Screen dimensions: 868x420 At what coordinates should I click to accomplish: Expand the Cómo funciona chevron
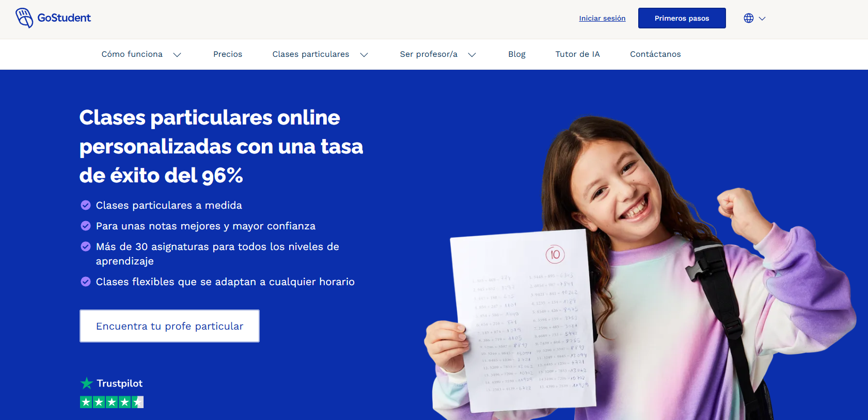click(177, 55)
